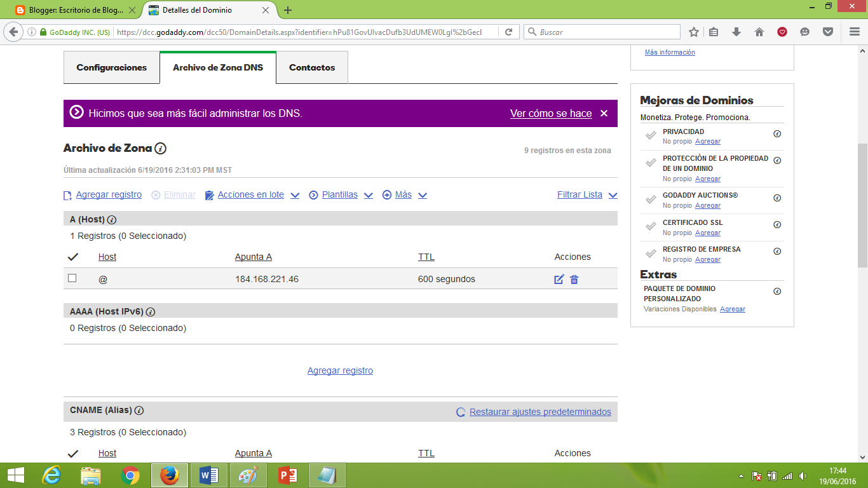The height and width of the screenshot is (488, 868).
Task: Click Agregar link for GoDaddy Auctions
Action: click(708, 205)
